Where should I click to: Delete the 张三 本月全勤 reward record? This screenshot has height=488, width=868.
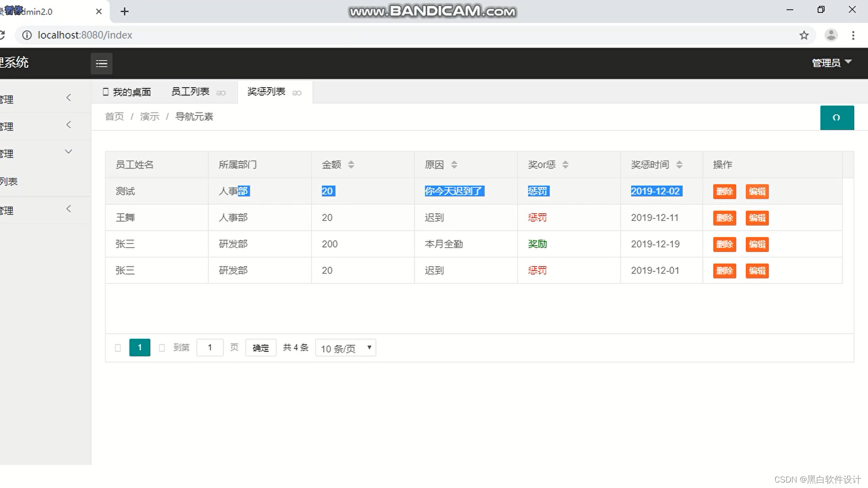coord(724,244)
